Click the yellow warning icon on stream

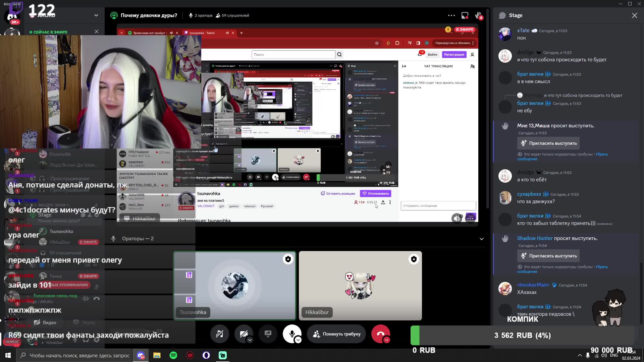pos(448,29)
